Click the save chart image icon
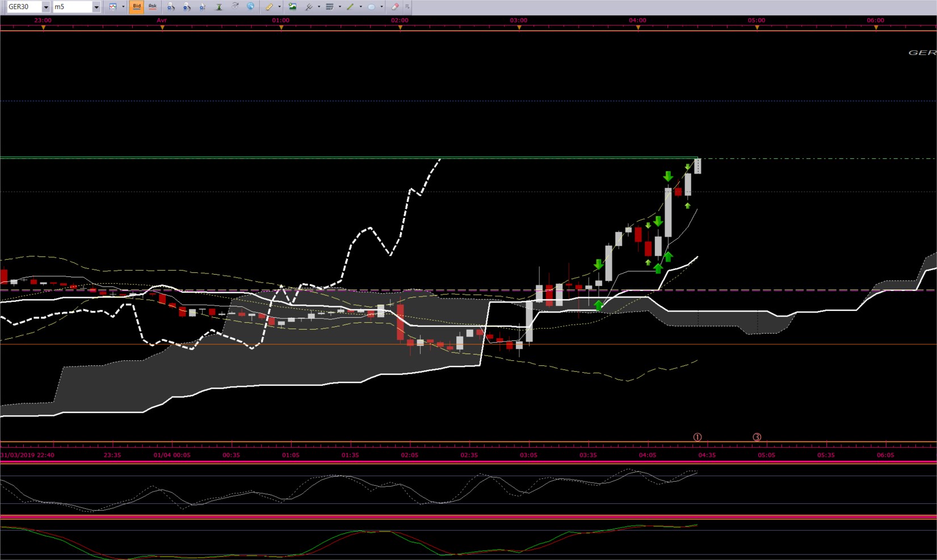937x560 pixels. (x=292, y=7)
